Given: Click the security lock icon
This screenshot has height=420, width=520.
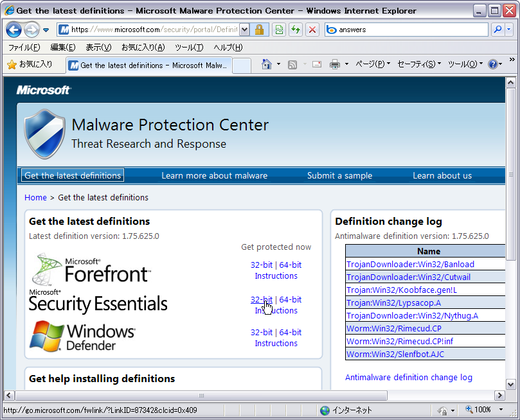Looking at the screenshot, I should click(x=259, y=30).
